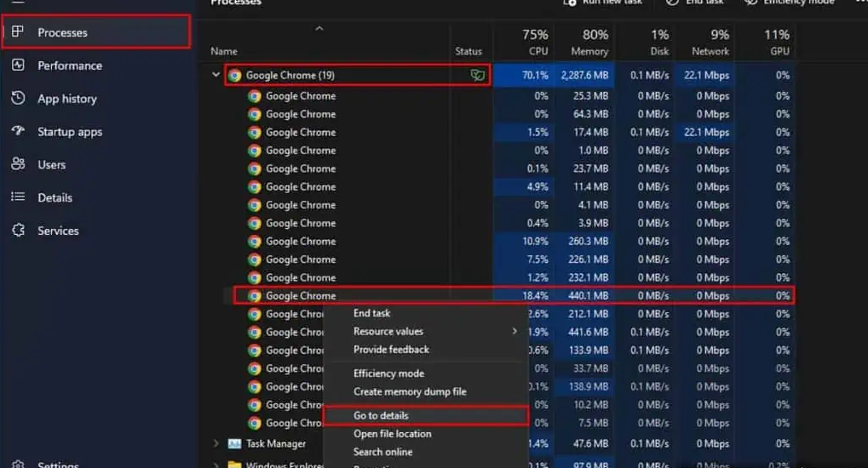The height and width of the screenshot is (468, 868).
Task: Click Chrome icon in the 25.3 MB row
Action: pos(254,95)
